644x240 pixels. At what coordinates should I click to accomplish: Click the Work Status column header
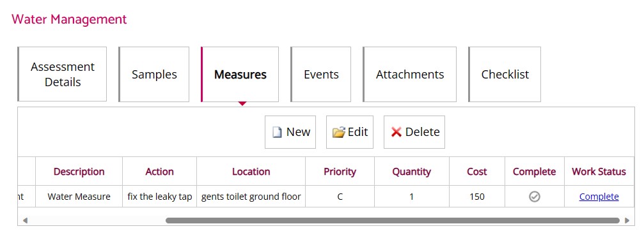coord(599,172)
